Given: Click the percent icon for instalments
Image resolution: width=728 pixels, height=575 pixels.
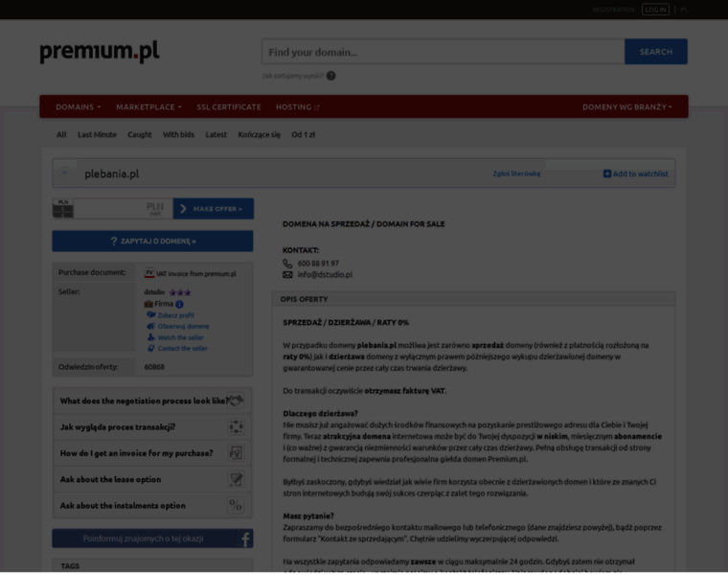Looking at the screenshot, I should [236, 505].
